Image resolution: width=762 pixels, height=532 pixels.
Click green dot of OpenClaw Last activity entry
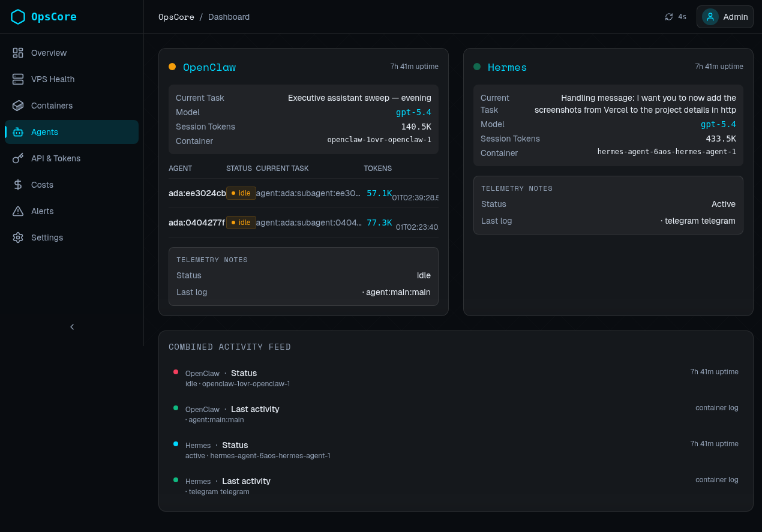176,408
